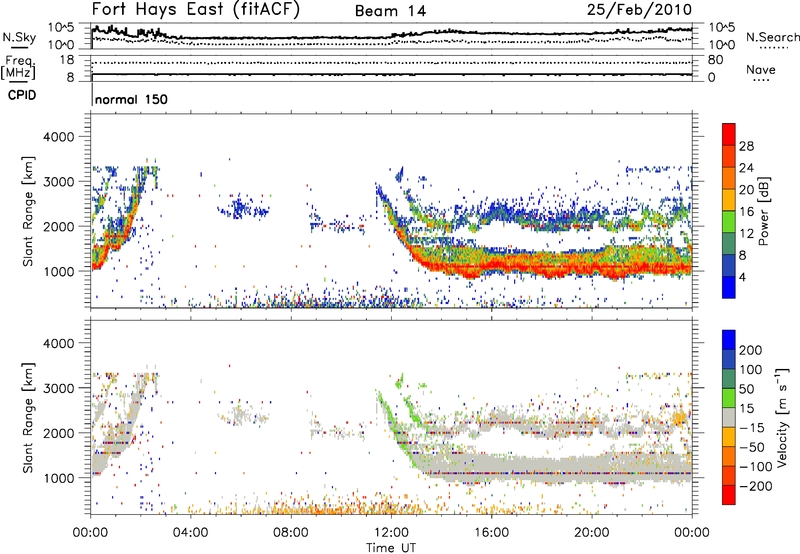Click the 'CPID' label
This screenshot has height=554, width=800.
coord(22,95)
